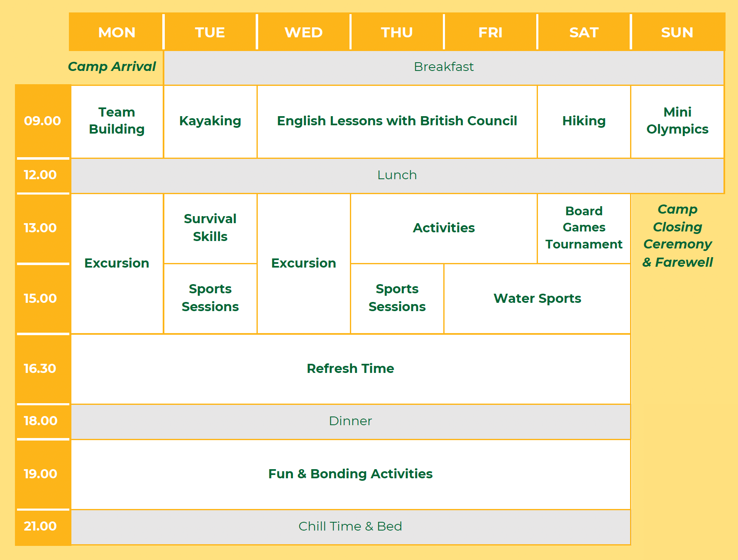Choose the SAT column header
Screen dimensions: 738x560
coord(584,32)
